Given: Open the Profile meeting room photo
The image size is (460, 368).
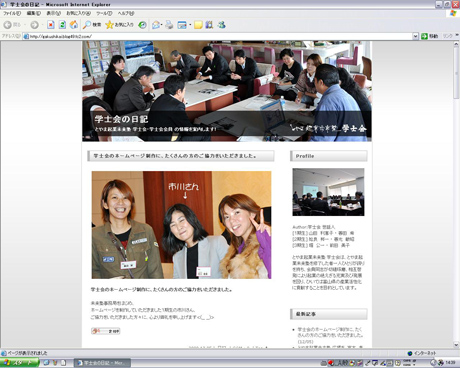Looking at the screenshot, I should [328, 192].
